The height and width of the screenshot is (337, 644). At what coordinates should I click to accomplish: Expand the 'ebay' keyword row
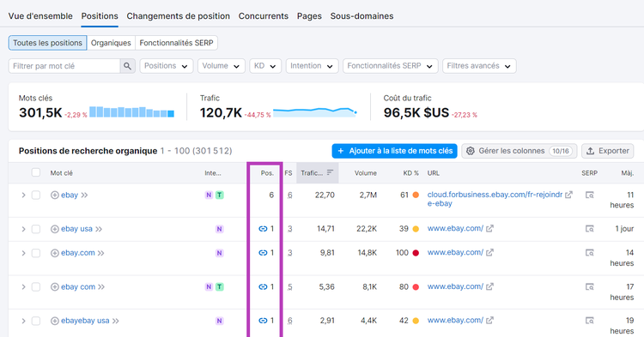pyautogui.click(x=23, y=196)
